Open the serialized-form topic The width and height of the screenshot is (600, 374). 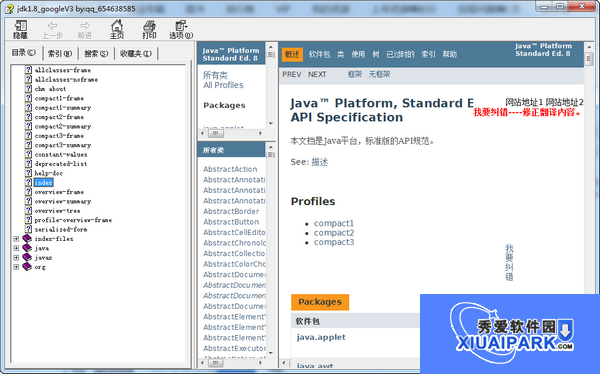point(61,230)
